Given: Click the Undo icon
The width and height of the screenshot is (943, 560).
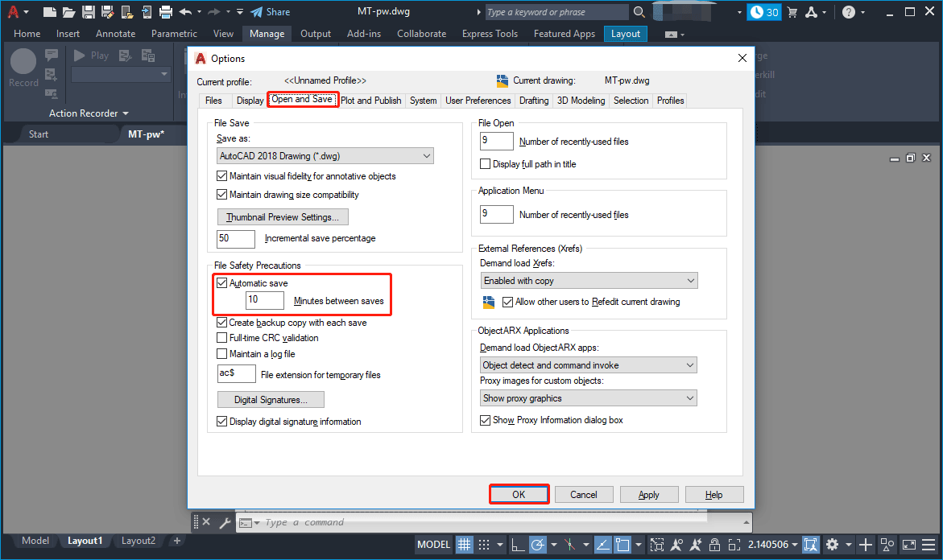Looking at the screenshot, I should [x=186, y=11].
